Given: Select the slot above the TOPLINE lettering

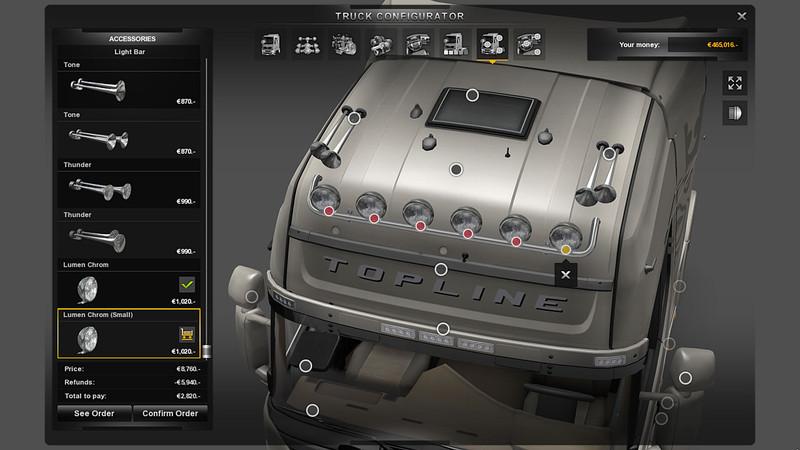Looking at the screenshot, I should pyautogui.click(x=440, y=268).
